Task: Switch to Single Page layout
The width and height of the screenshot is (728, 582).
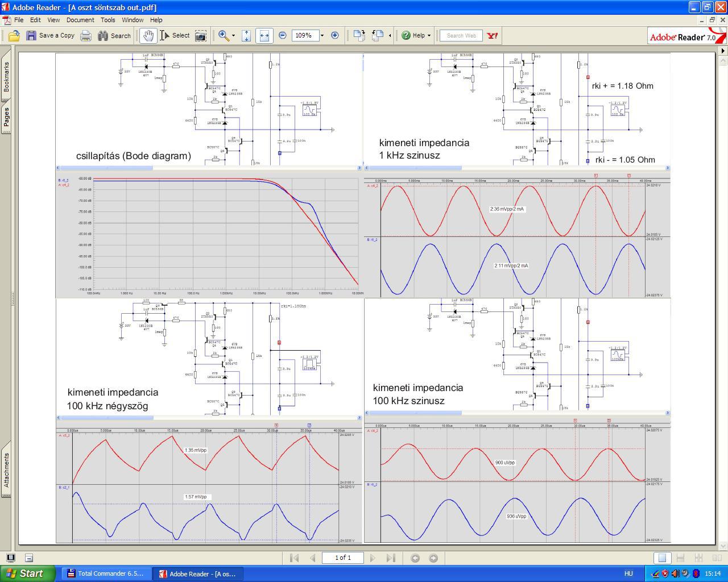Action: coord(662,558)
